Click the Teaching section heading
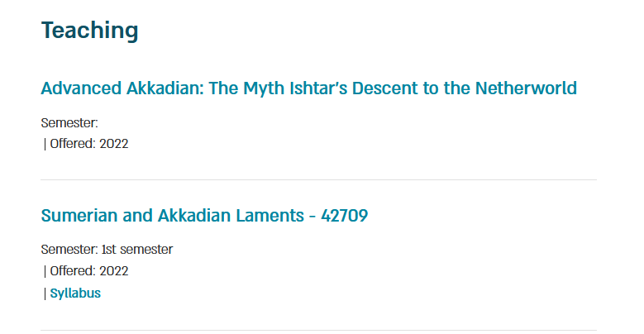Image resolution: width=644 pixels, height=334 pixels. (x=89, y=31)
